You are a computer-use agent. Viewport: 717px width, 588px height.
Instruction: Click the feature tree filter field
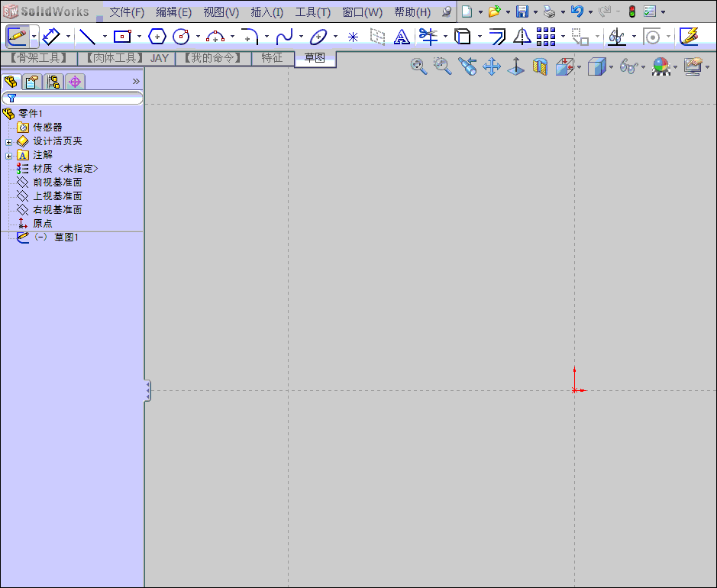[x=73, y=98]
